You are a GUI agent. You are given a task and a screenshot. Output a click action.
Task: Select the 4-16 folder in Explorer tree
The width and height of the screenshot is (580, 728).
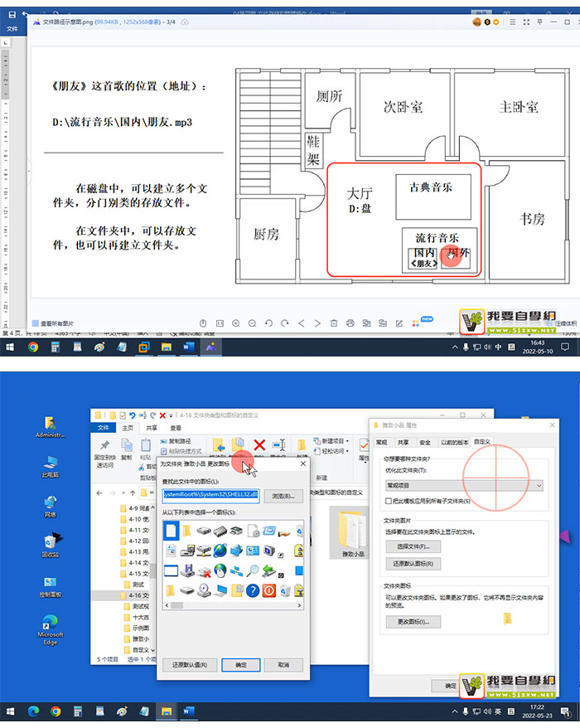coord(134,595)
